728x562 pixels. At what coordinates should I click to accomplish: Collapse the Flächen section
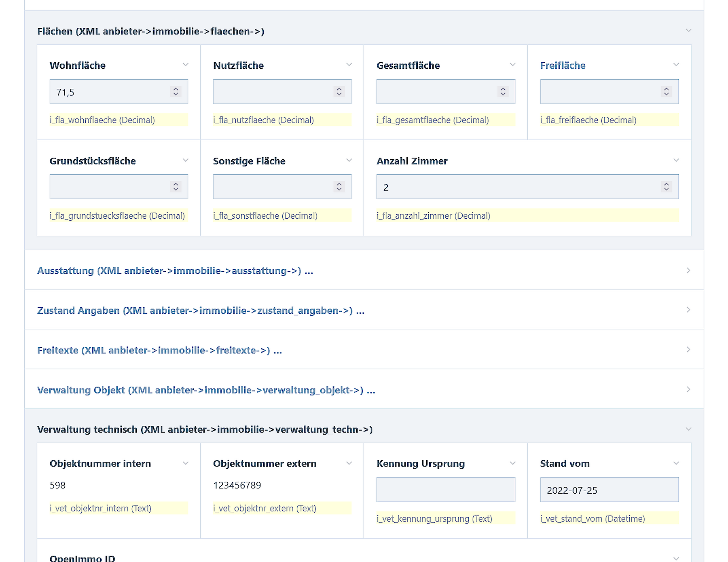[x=688, y=31]
